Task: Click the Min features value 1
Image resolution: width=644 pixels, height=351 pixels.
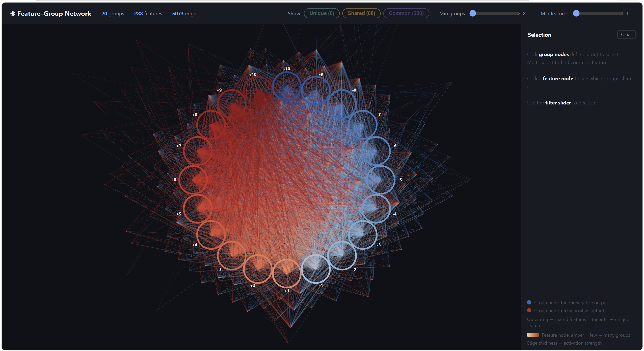Action: click(x=628, y=13)
